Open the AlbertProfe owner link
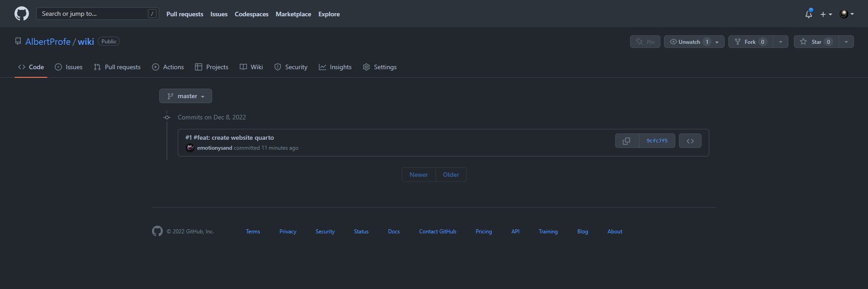The height and width of the screenshot is (289, 868). click(48, 42)
